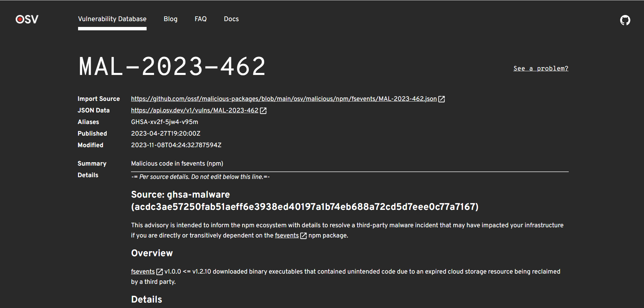This screenshot has height=308, width=644.
Task: Open the Vulnerability Database tab
Action: pyautogui.click(x=112, y=19)
